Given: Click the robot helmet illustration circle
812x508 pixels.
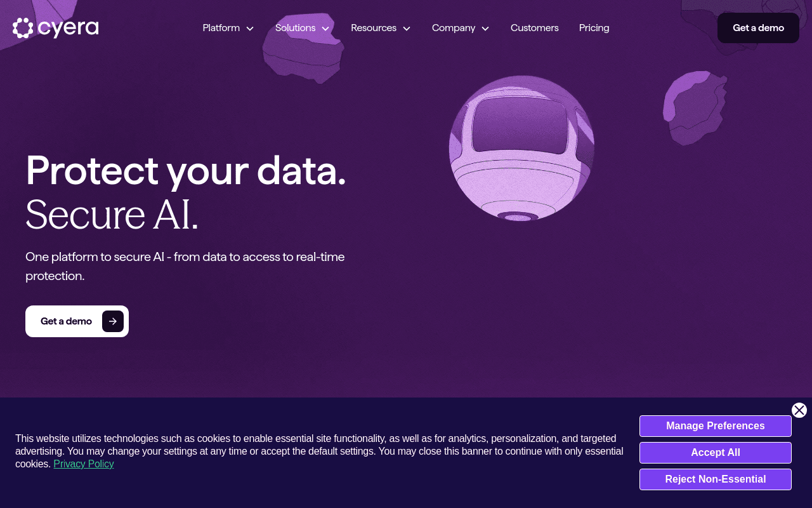Looking at the screenshot, I should (x=521, y=149).
